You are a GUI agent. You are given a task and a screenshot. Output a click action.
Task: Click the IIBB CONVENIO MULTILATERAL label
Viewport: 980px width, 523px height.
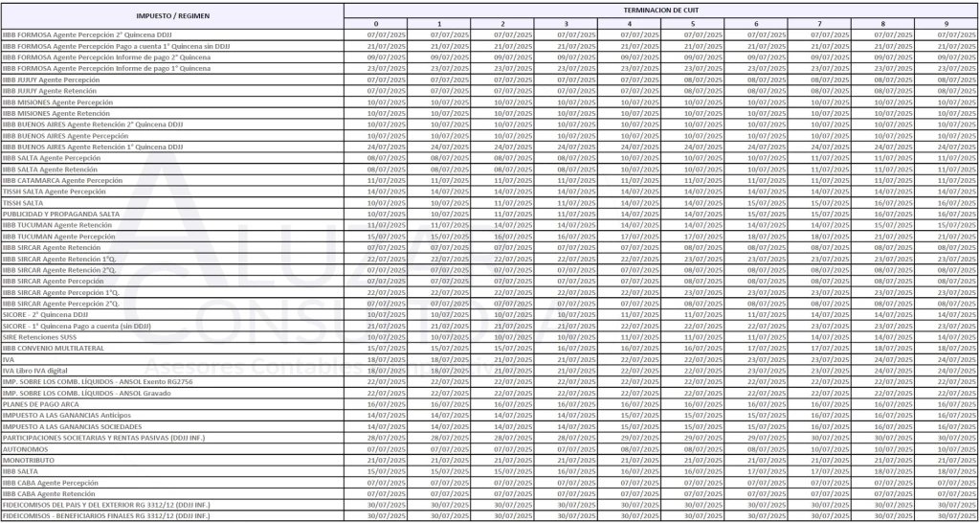(54, 349)
